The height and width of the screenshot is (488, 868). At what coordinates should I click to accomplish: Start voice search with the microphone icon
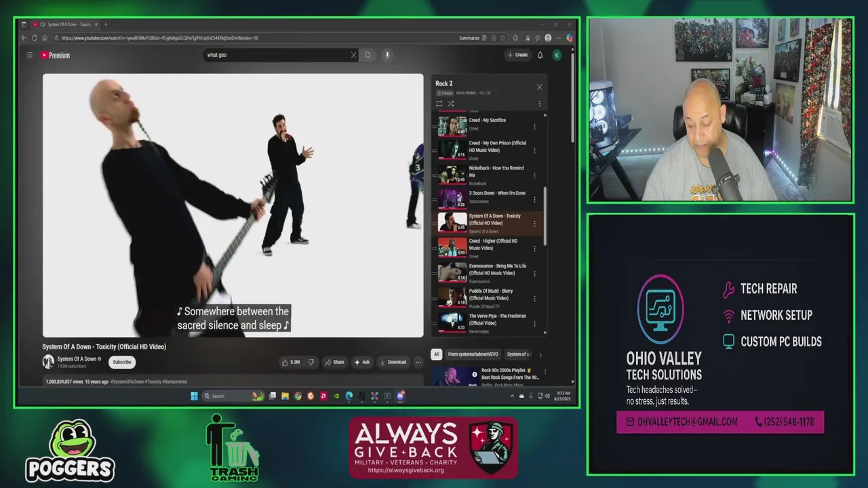(387, 55)
